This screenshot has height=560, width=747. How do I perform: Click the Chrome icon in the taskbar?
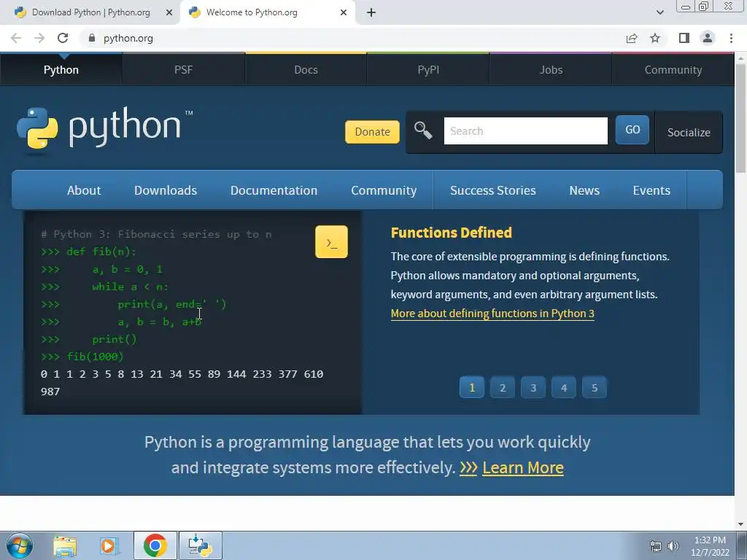point(155,545)
